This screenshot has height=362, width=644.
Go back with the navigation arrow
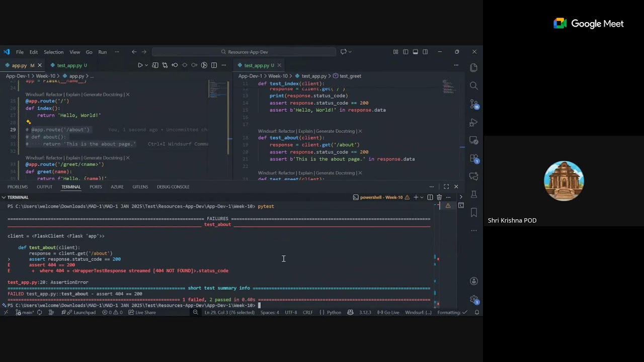click(134, 52)
